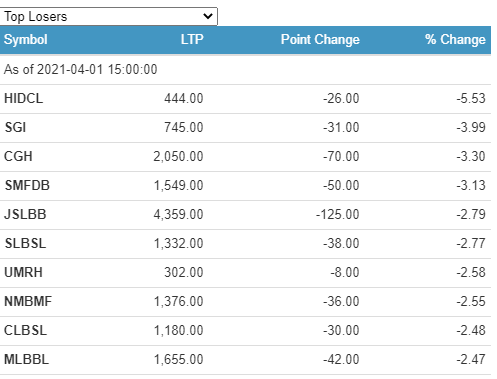
Task: Click the JSLBB symbol link
Action: click(x=25, y=215)
